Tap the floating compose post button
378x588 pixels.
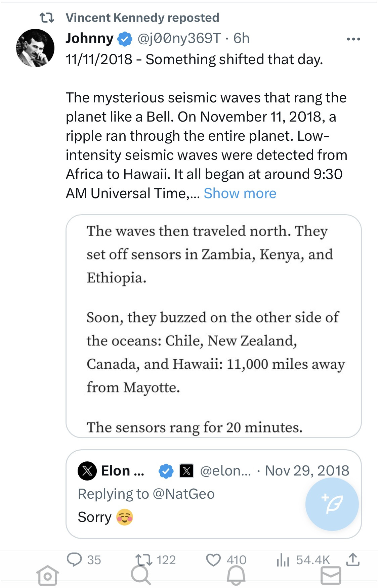[332, 504]
